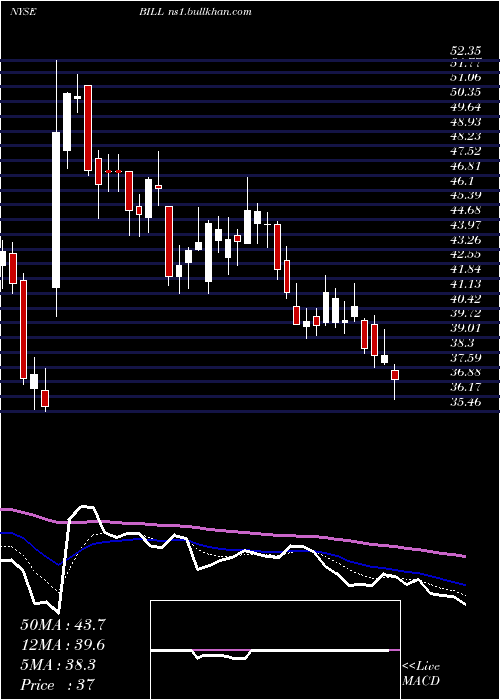Click the Price : 37 reading

point(58,685)
